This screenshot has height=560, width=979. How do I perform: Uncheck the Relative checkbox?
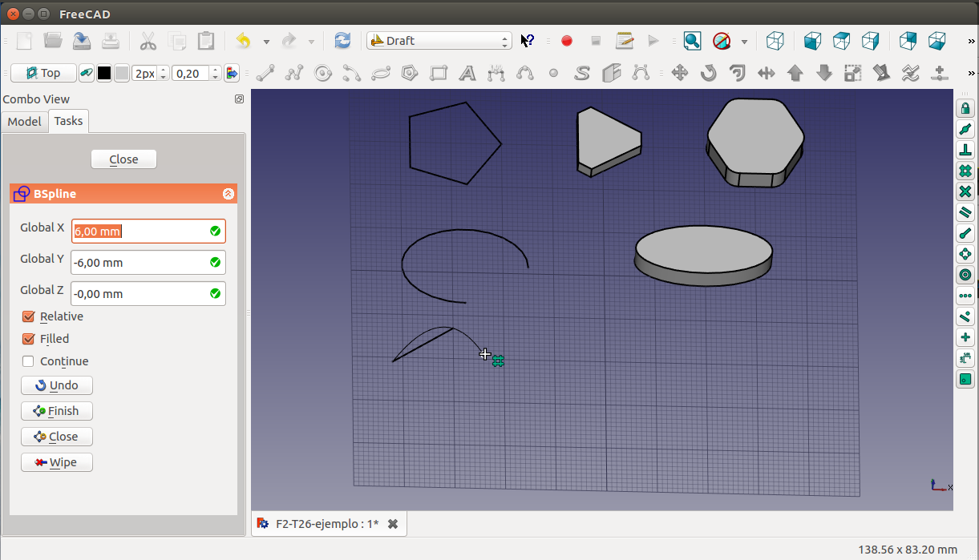click(29, 316)
